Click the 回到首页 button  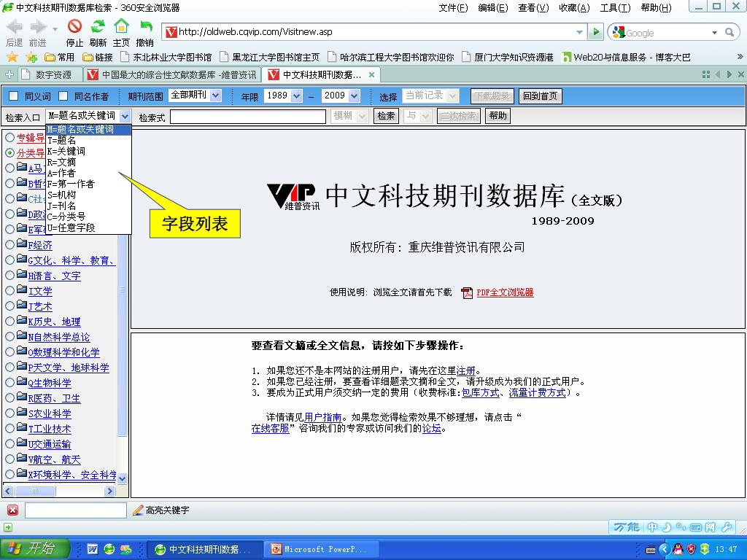pos(541,96)
